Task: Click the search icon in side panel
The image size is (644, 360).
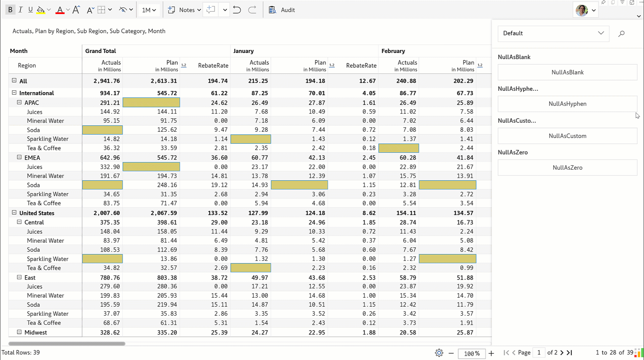Action: [622, 33]
